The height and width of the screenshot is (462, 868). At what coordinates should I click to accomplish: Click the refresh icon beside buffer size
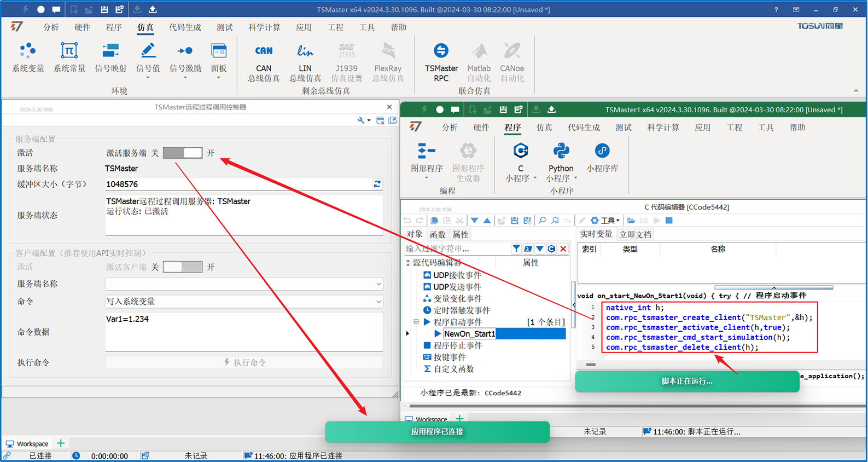pos(377,184)
